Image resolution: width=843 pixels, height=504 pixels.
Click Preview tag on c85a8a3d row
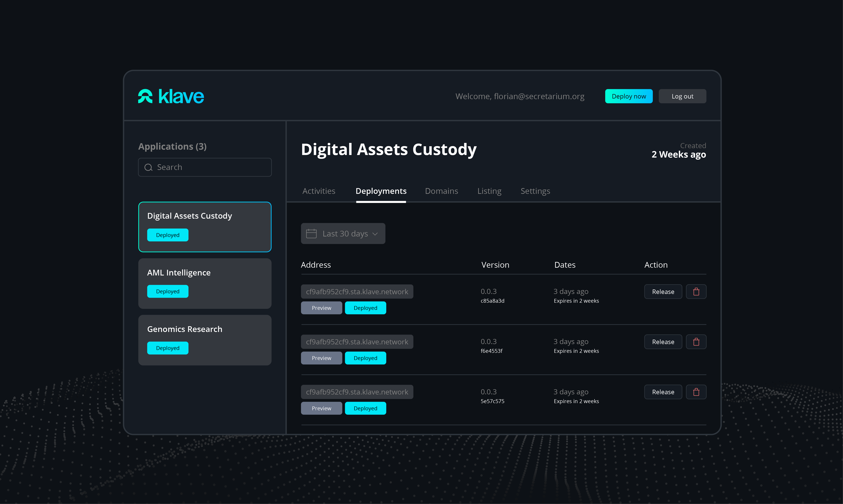(x=322, y=308)
